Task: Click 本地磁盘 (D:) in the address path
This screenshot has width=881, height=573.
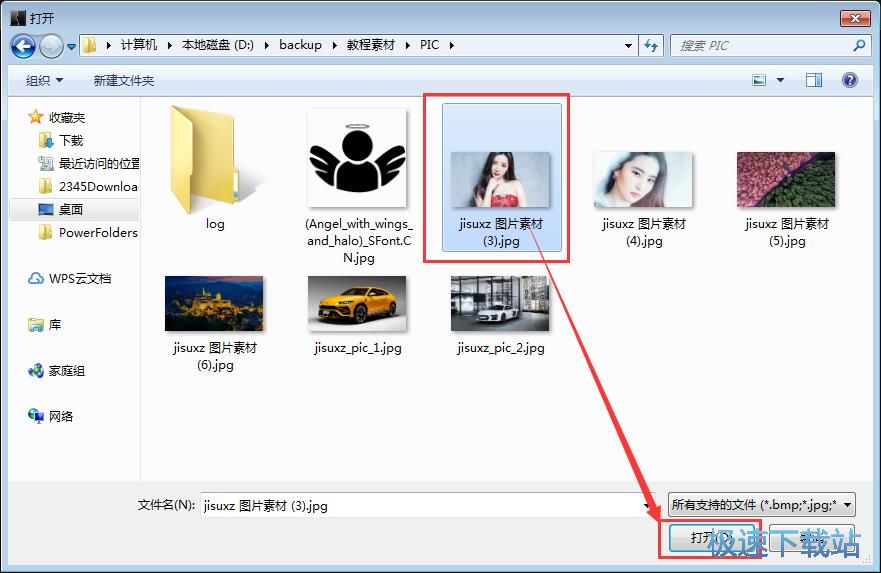Action: [x=218, y=45]
